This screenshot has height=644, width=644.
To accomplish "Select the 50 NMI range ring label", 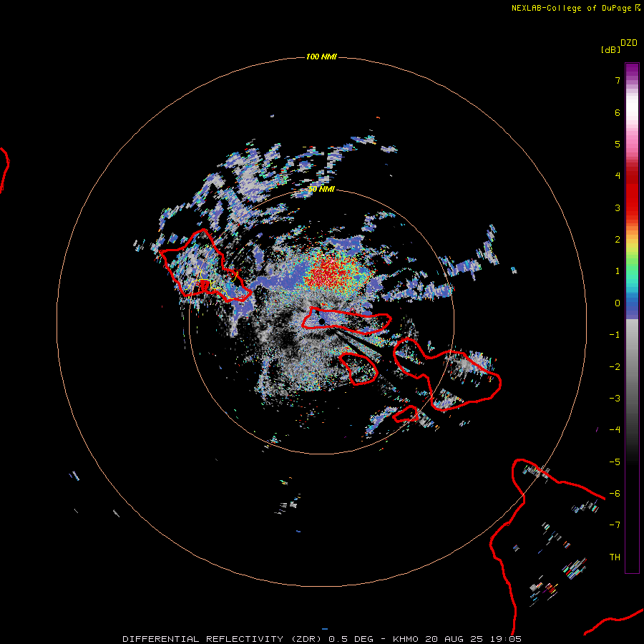I will click(x=321, y=189).
